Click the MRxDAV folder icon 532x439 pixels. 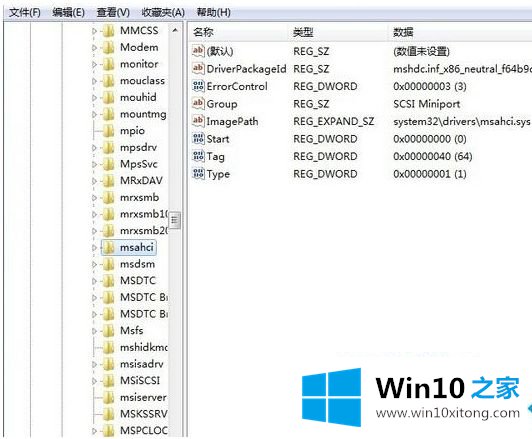(x=109, y=181)
